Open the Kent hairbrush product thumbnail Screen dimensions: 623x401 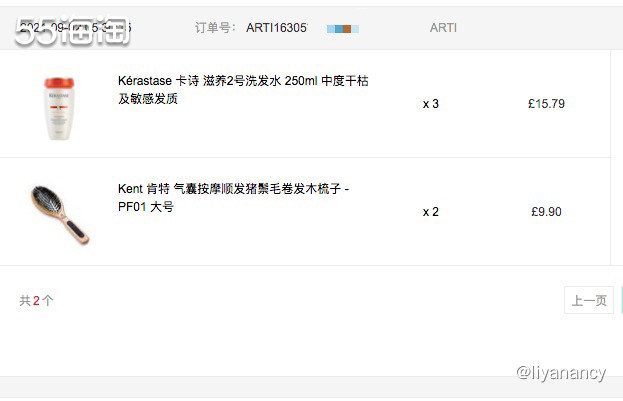pyautogui.click(x=60, y=214)
